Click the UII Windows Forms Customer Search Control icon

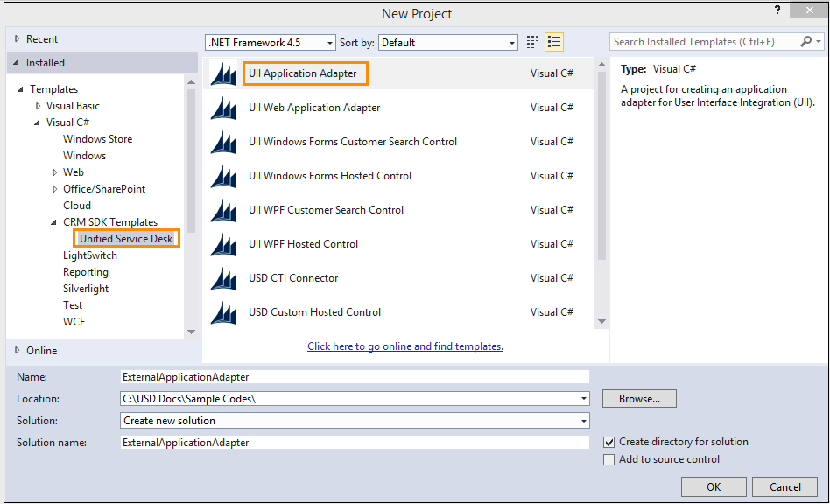(x=222, y=141)
